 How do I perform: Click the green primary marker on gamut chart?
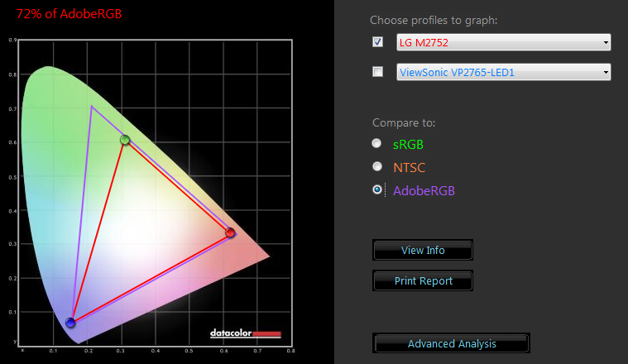coord(125,140)
